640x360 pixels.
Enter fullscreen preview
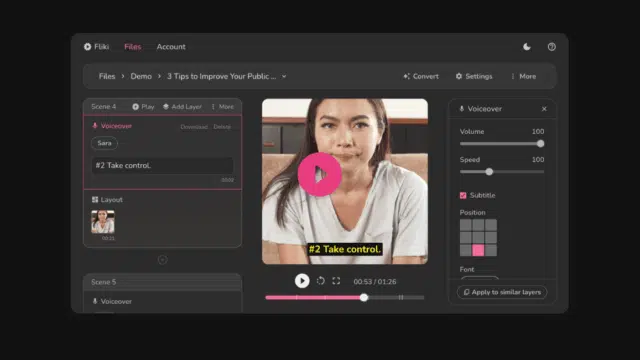pyautogui.click(x=336, y=281)
